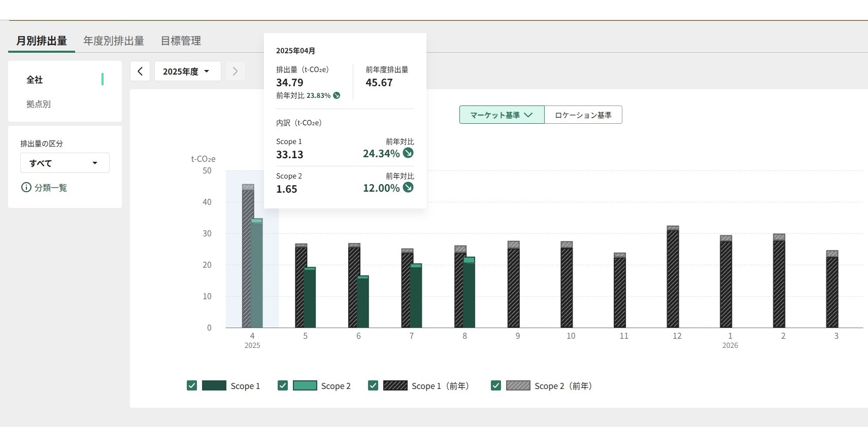Click the previous fiscal year arrow

click(x=140, y=71)
